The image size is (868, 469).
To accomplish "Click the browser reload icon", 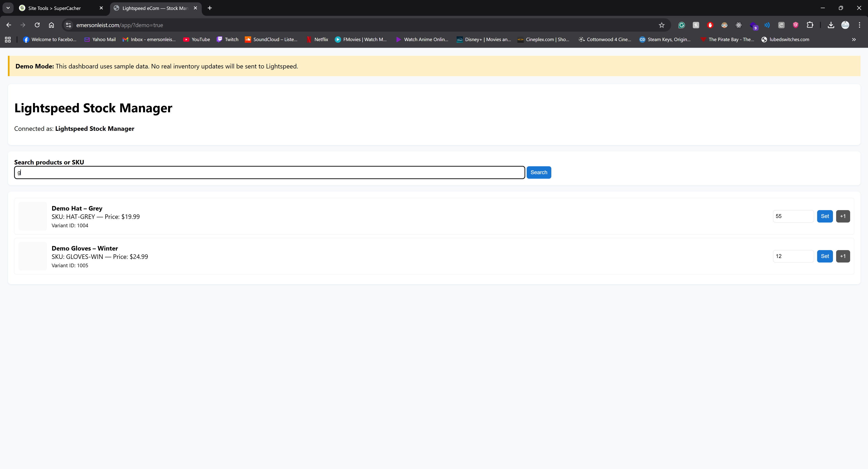I will coord(37,25).
